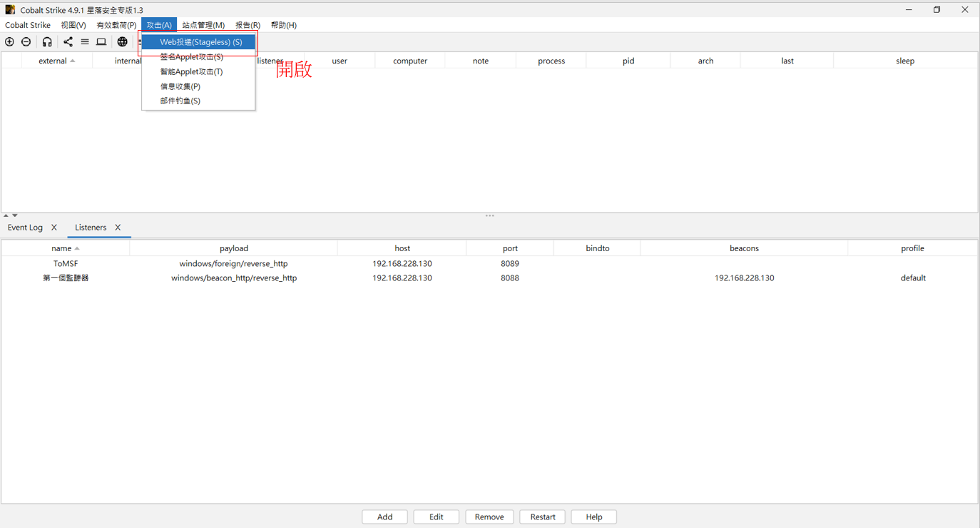Click the default profile cell
The height and width of the screenshot is (528, 980).
(913, 278)
